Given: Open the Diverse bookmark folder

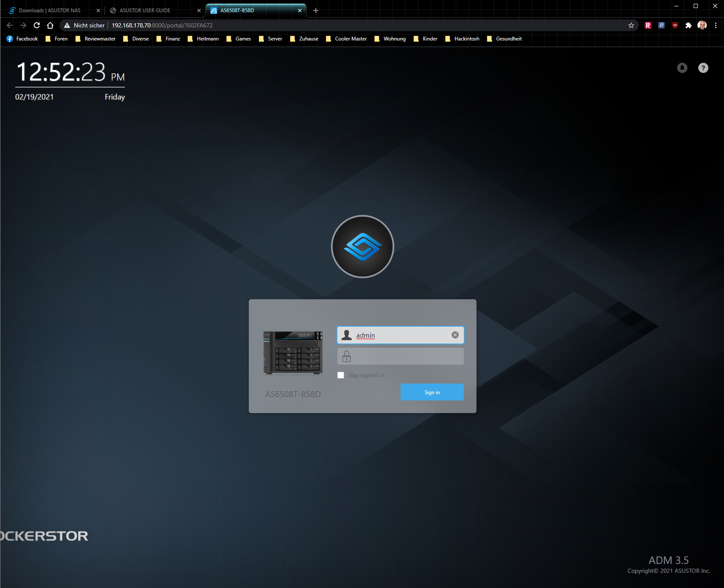Looking at the screenshot, I should [x=136, y=39].
